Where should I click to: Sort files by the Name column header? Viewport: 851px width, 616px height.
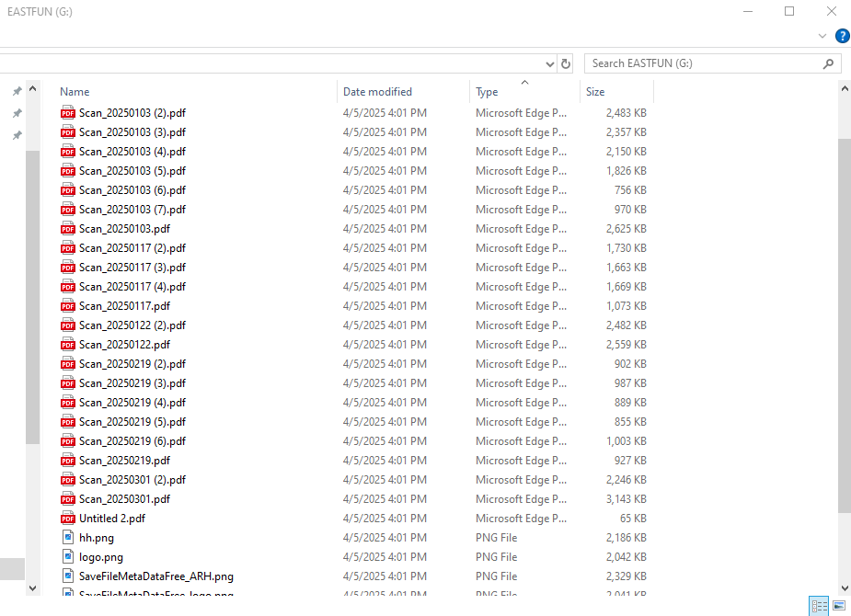[x=74, y=91]
